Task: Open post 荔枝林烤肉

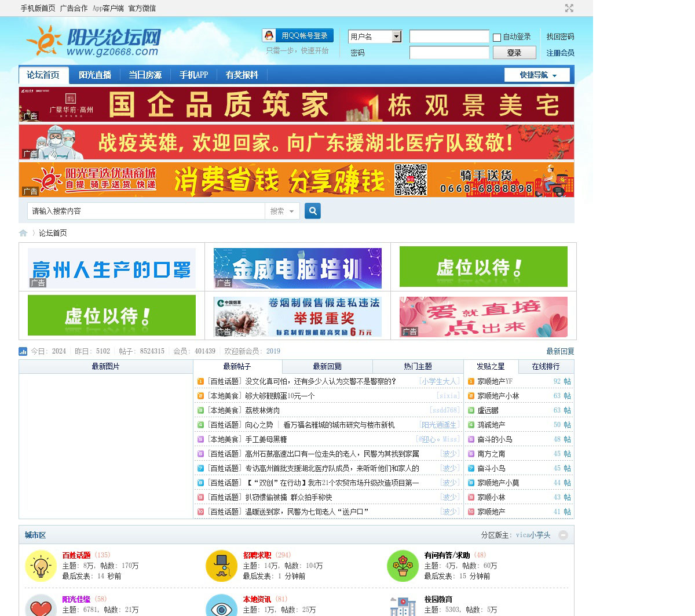Action: 262,410
